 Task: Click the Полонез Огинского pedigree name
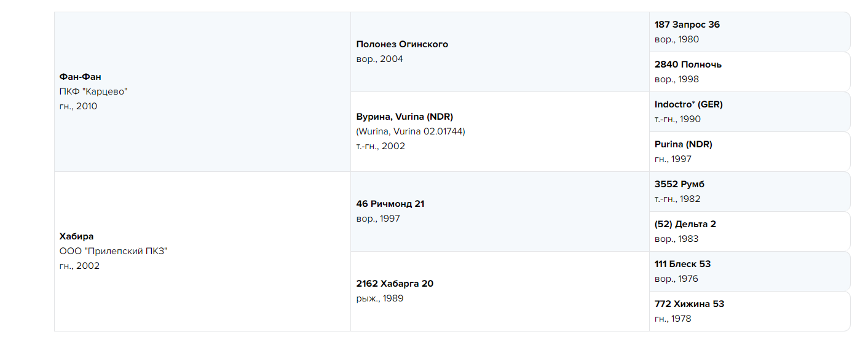pos(402,44)
